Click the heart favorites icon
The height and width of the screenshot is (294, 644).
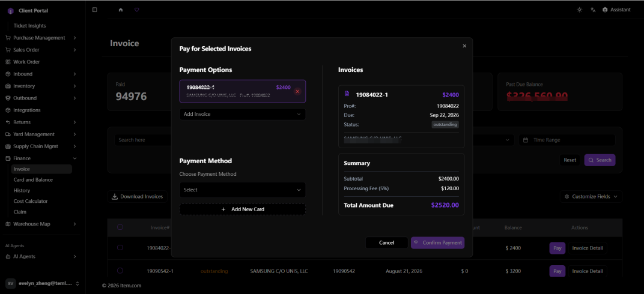[137, 10]
